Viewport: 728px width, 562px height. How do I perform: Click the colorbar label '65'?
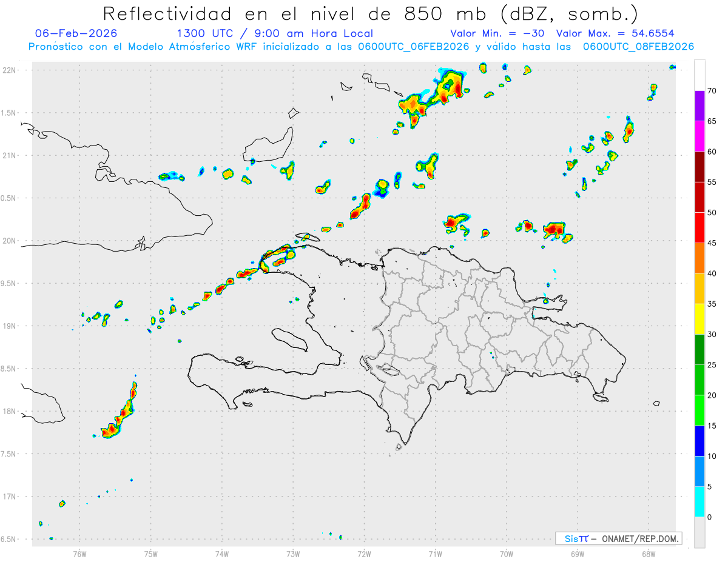712,121
